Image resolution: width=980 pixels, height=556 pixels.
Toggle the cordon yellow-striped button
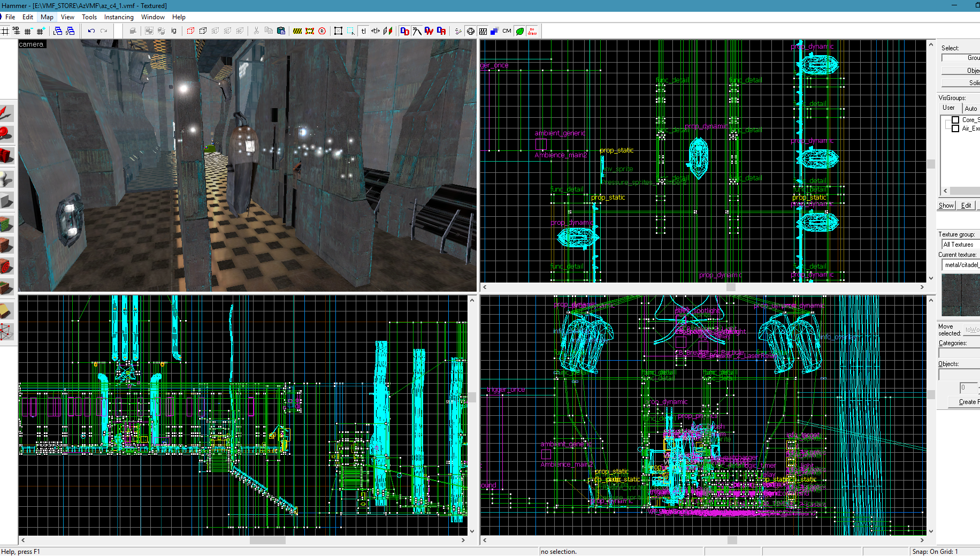coord(297,31)
